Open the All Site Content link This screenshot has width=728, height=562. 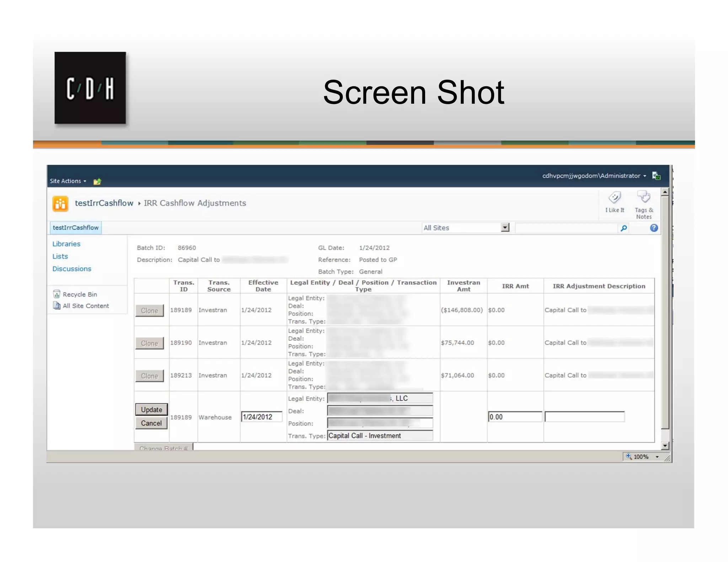click(x=86, y=306)
